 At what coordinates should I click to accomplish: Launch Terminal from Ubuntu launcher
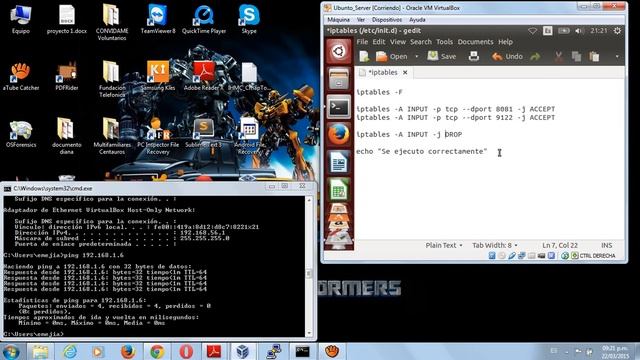tap(338, 107)
